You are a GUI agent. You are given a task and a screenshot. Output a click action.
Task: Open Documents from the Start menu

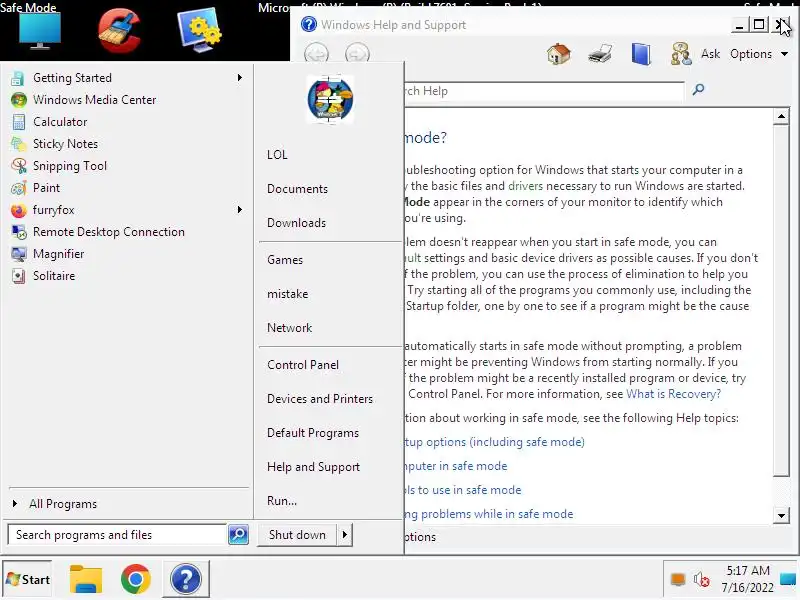tap(297, 189)
